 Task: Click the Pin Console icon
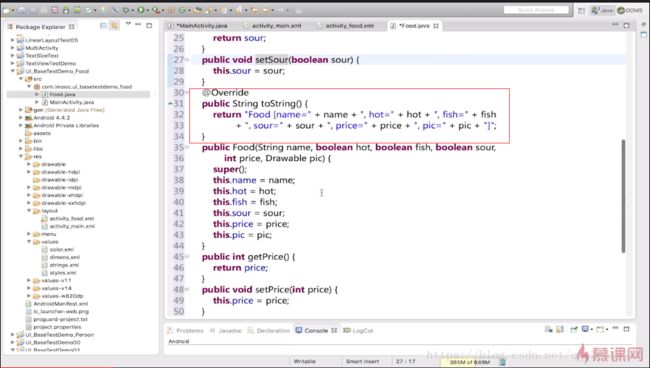click(574, 329)
